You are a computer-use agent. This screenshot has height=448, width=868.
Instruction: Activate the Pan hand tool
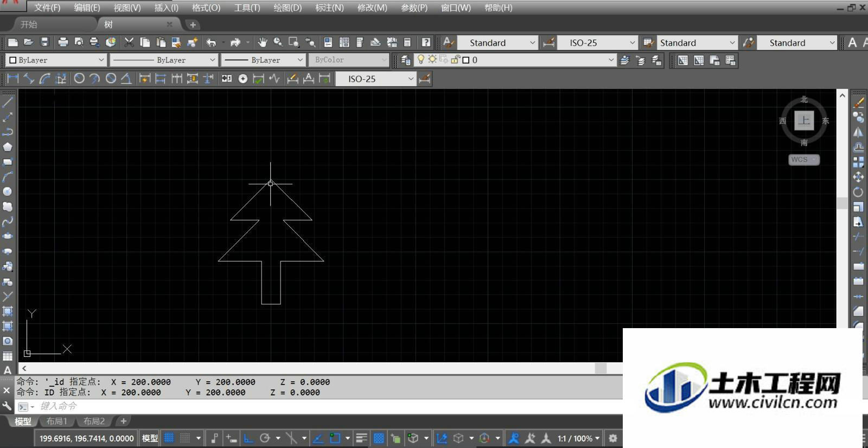click(x=263, y=42)
